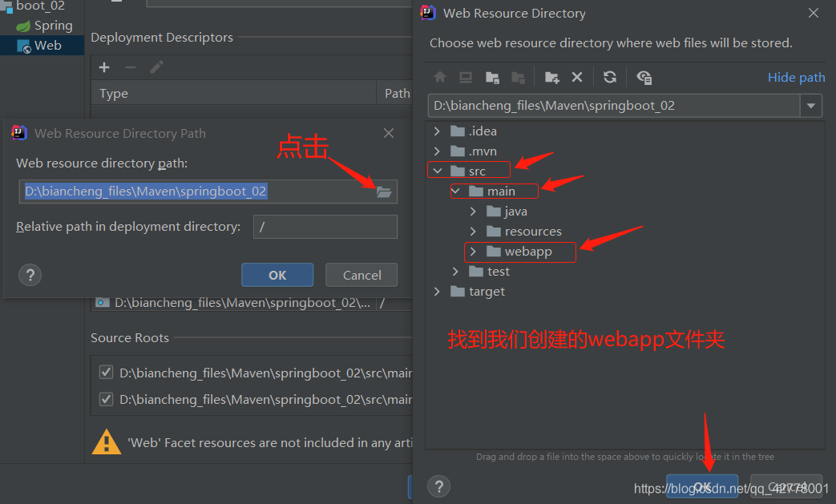Expand the java folder
The height and width of the screenshot is (504, 836).
pyautogui.click(x=473, y=212)
